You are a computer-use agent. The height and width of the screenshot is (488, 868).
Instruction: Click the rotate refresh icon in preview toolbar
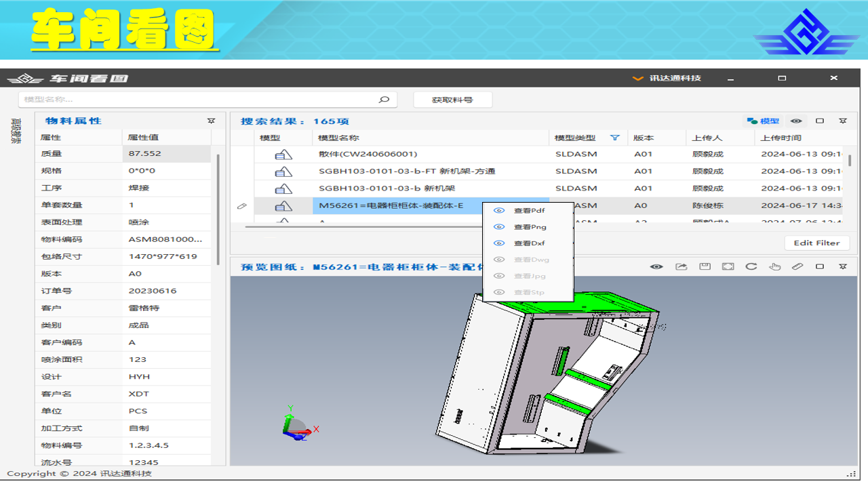[751, 266]
